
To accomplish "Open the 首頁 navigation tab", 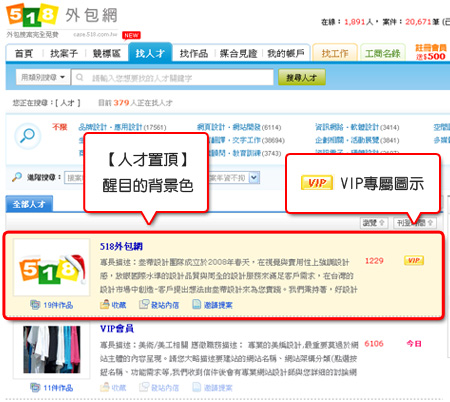I will [x=24, y=53].
